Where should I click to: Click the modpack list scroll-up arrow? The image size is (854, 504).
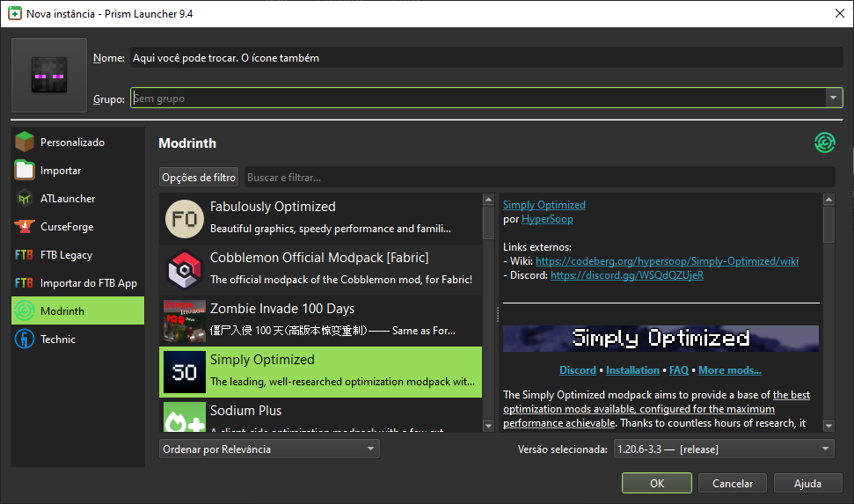[488, 200]
